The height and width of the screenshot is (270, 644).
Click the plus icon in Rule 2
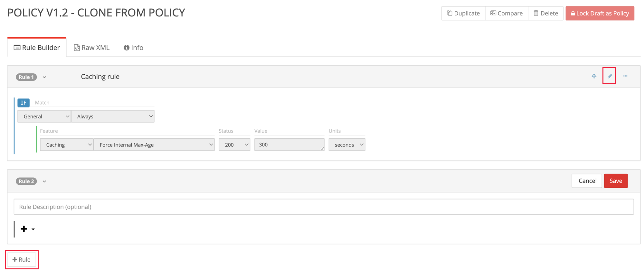click(x=24, y=229)
